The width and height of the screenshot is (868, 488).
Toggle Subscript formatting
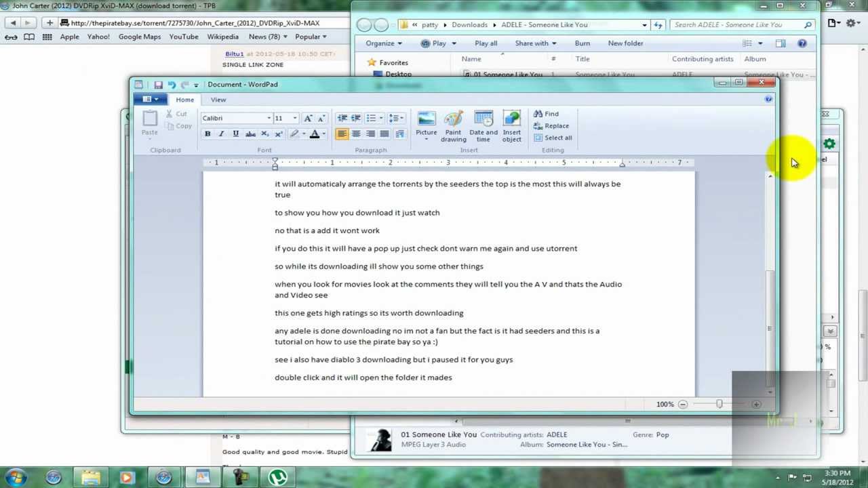click(264, 134)
